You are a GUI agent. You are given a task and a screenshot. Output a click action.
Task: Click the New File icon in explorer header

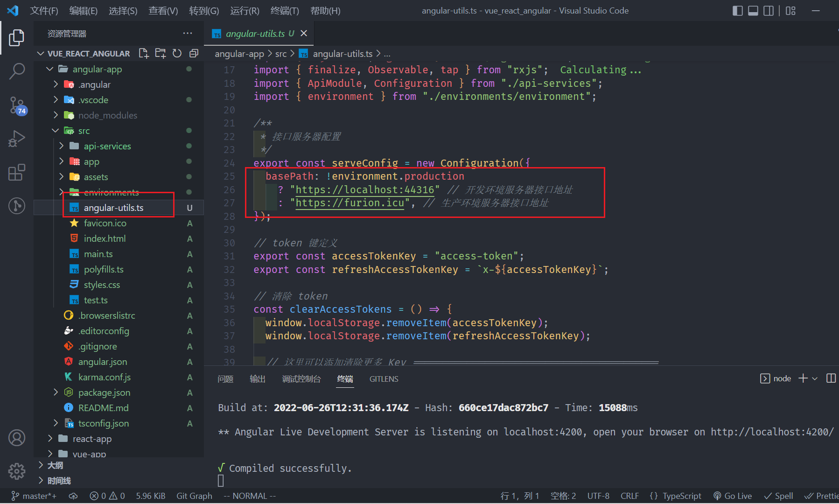tap(144, 54)
